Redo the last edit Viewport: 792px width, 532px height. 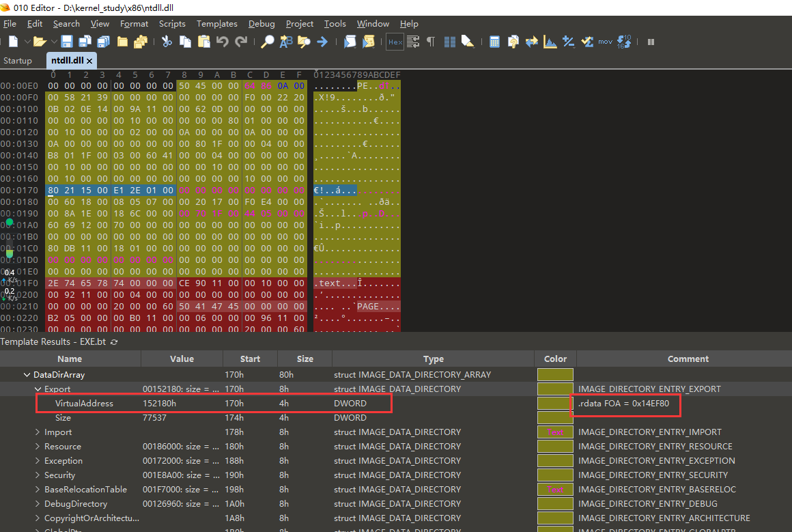(241, 42)
